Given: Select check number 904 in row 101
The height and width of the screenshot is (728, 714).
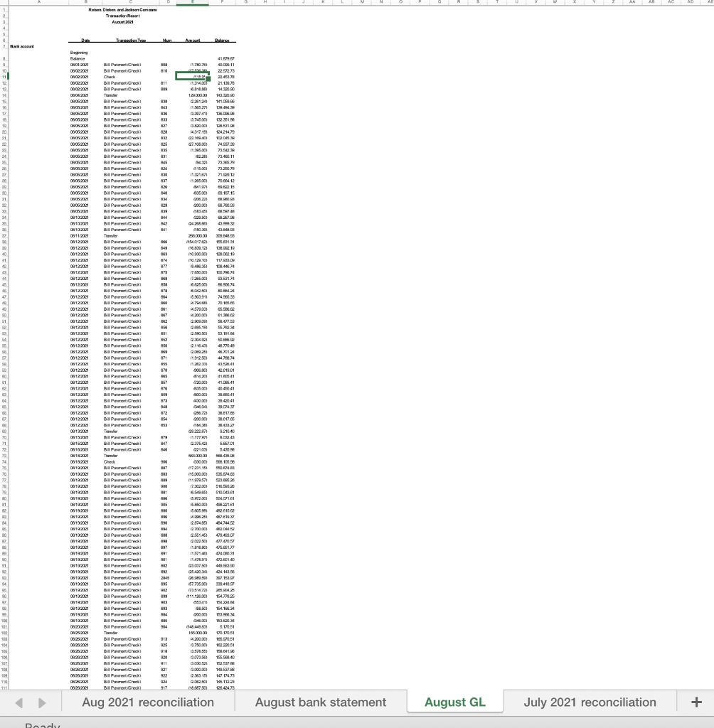Looking at the screenshot, I should [x=164, y=627].
